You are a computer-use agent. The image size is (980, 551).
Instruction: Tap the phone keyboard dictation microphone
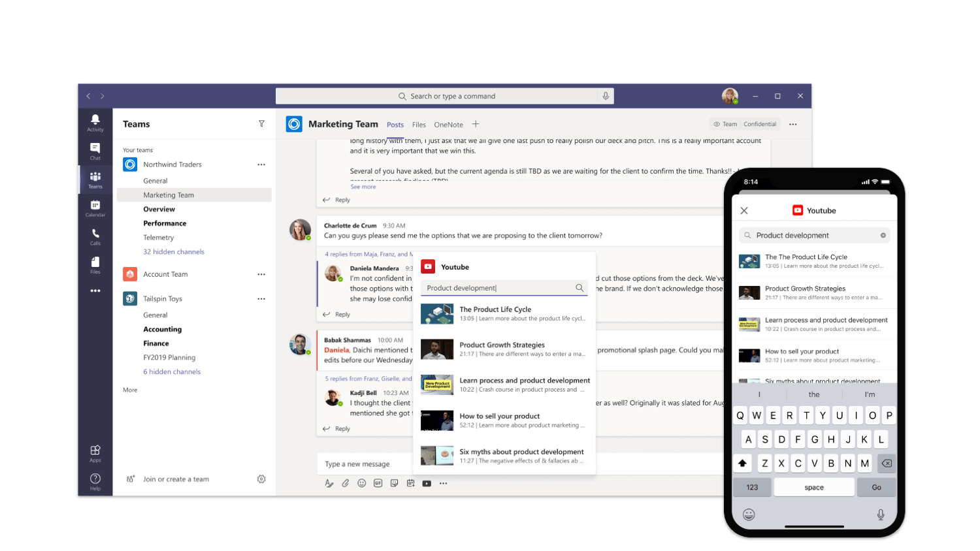(x=881, y=514)
